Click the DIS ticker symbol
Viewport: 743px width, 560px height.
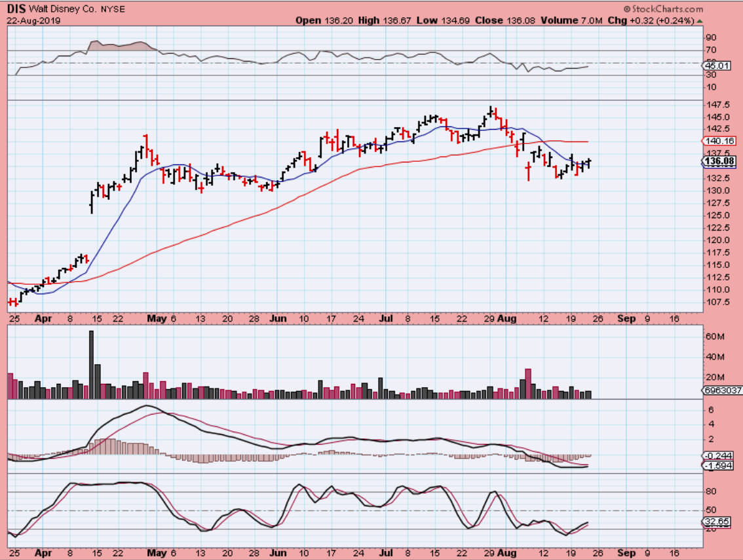(16, 9)
